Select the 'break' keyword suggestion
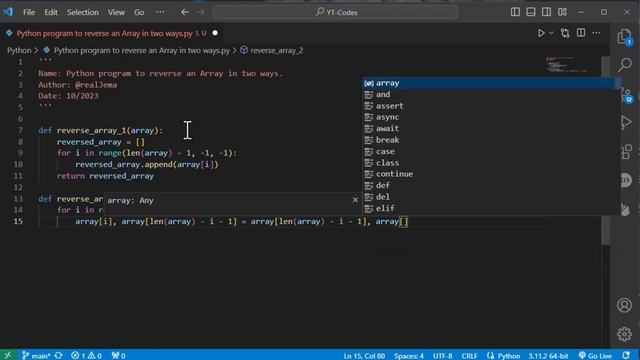Viewport: 640px width, 360px height. click(x=490, y=140)
